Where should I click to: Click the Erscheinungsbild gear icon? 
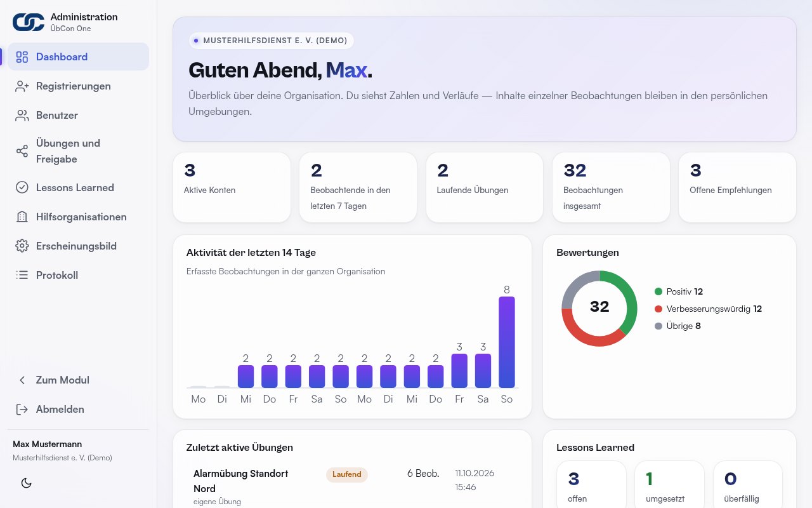22,246
